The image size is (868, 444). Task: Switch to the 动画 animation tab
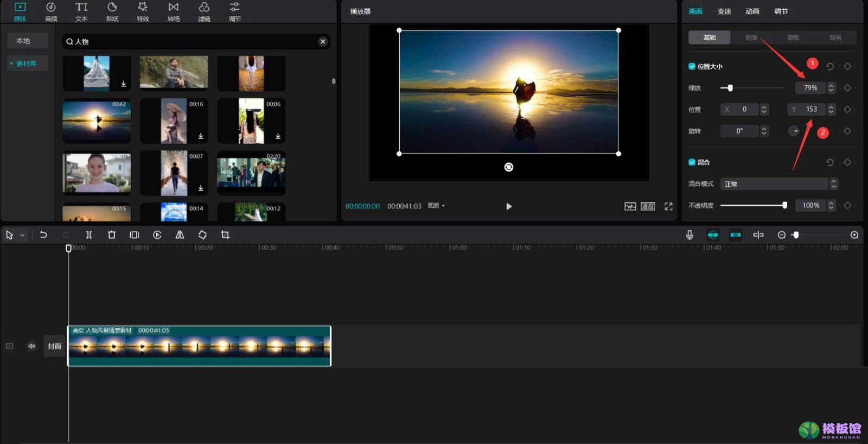click(752, 11)
